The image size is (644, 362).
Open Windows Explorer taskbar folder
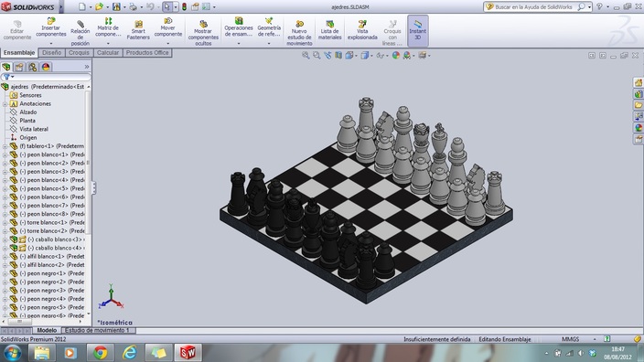[42, 353]
